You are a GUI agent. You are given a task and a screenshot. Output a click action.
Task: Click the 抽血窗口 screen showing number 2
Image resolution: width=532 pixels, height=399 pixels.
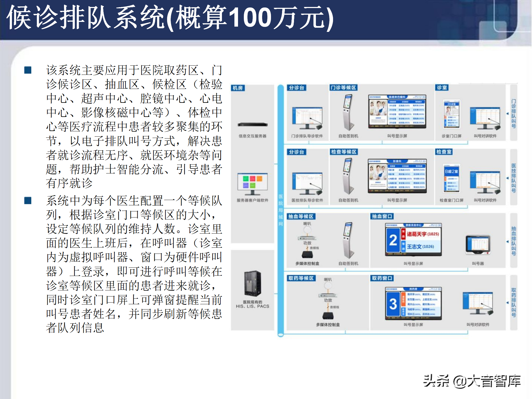pos(413,239)
